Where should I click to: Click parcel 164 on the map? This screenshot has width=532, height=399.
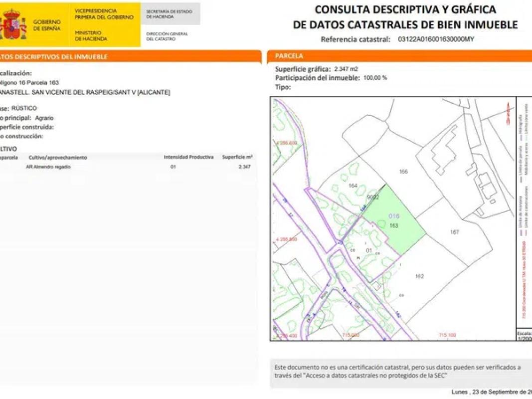coord(353,186)
